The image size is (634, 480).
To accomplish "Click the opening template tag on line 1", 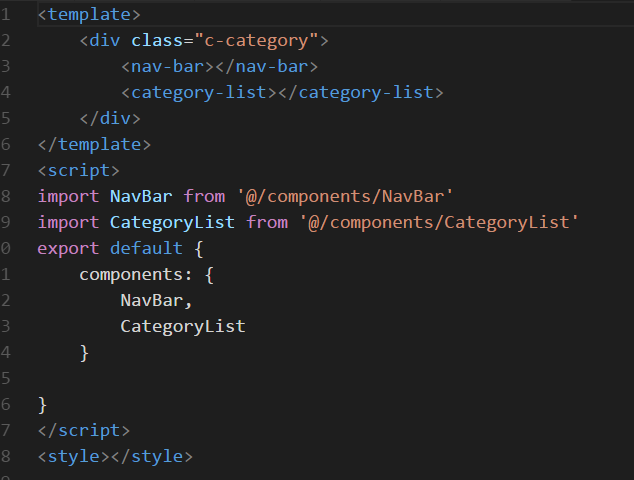I will click(x=89, y=15).
